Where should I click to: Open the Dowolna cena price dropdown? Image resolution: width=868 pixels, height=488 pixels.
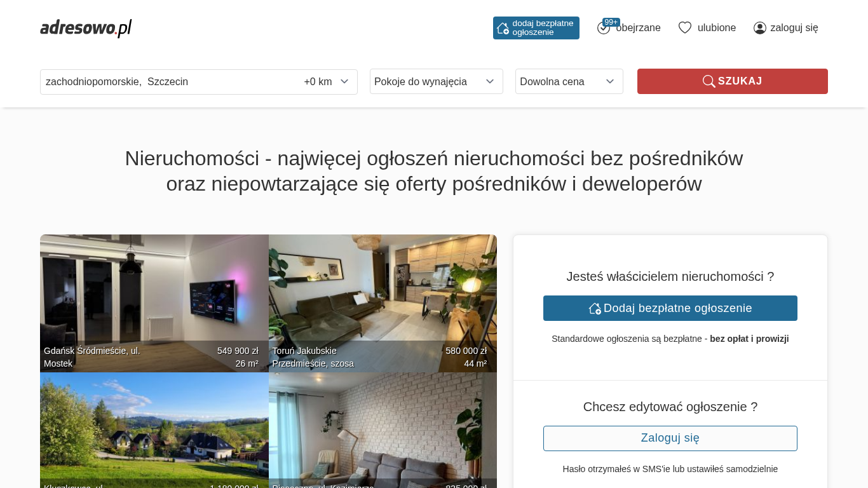click(569, 81)
